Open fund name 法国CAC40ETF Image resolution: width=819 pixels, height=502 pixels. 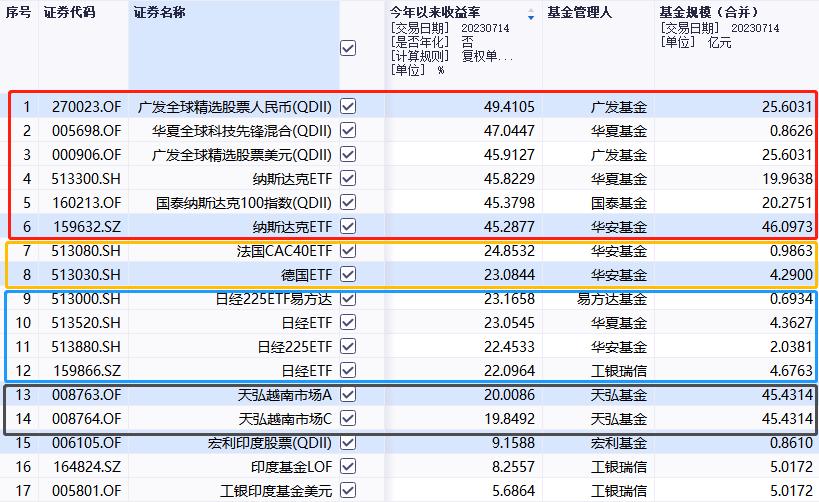pyautogui.click(x=284, y=251)
